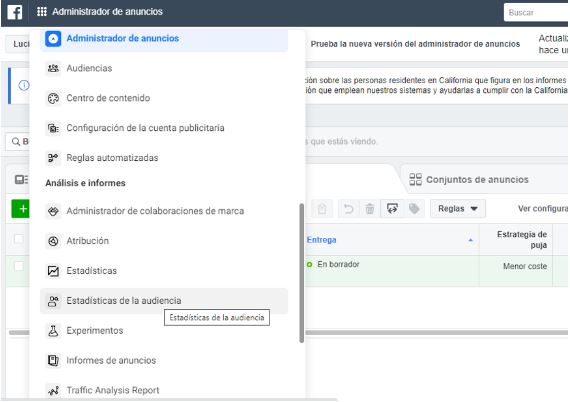The image size is (570, 402).
Task: Click the undo arrow toolbar icon
Action: point(349,209)
